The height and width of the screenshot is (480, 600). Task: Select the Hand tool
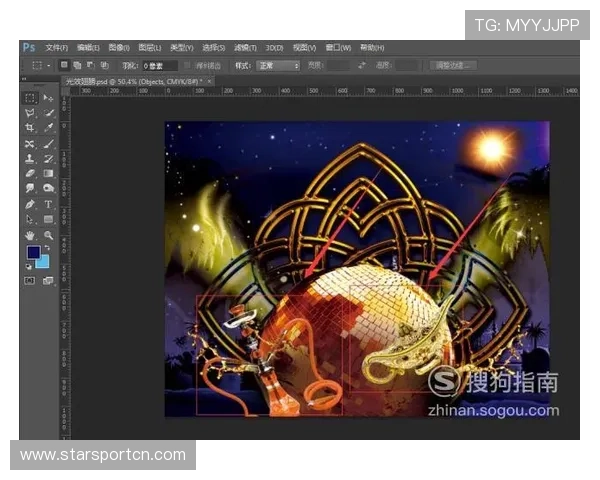tap(30, 235)
